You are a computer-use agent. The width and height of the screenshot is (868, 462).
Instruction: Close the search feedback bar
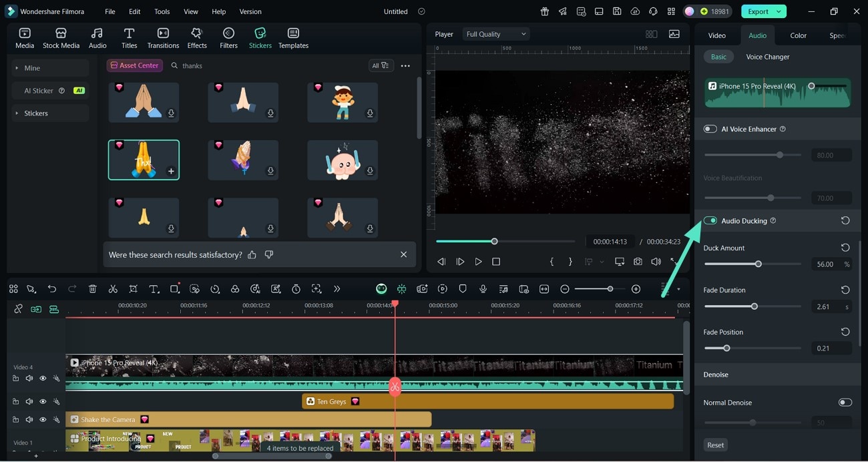click(x=403, y=254)
